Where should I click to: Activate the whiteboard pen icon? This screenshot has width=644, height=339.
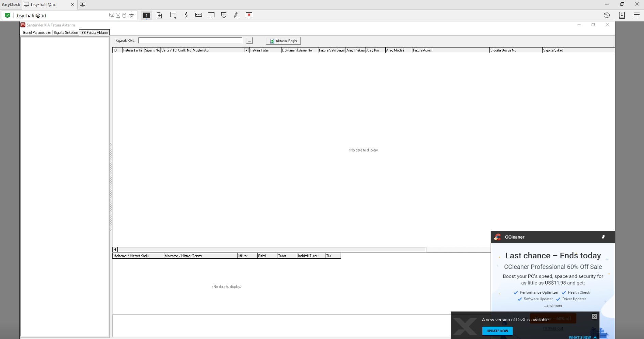click(x=236, y=15)
